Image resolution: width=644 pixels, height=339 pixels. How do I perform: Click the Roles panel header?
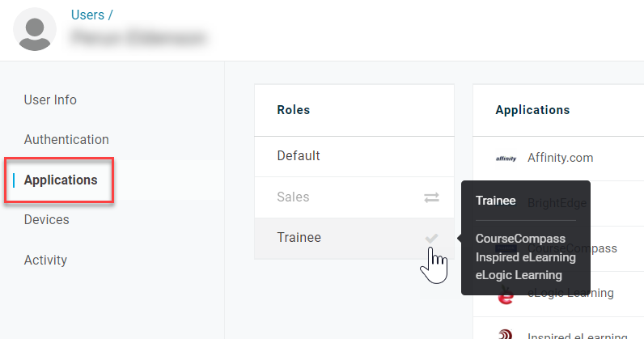tap(354, 110)
